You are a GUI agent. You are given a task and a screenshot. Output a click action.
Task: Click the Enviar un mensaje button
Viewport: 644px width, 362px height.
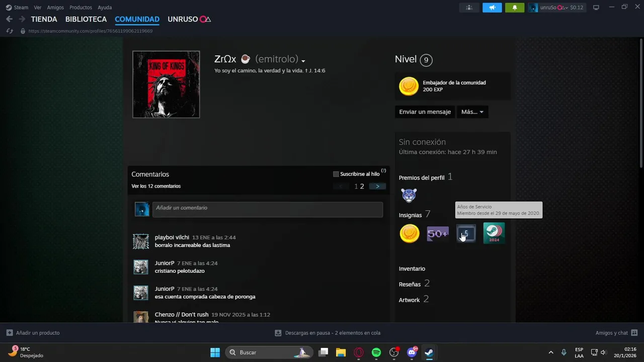[425, 112]
